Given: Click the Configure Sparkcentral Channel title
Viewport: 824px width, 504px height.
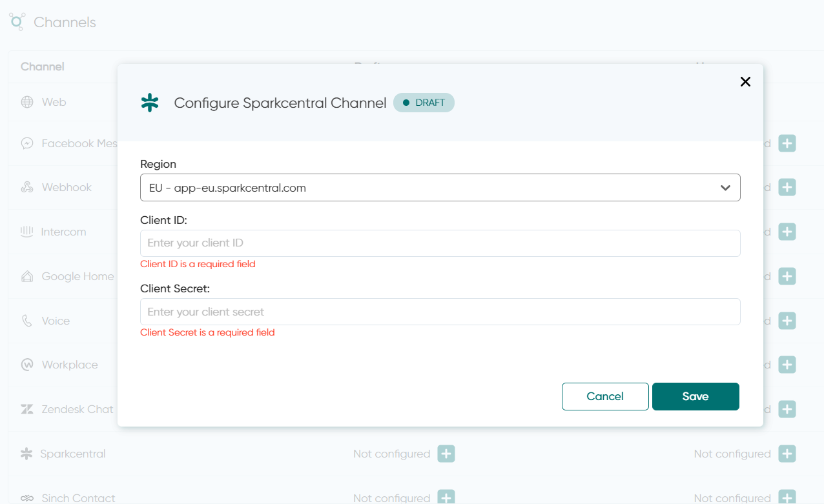Looking at the screenshot, I should click(x=280, y=103).
